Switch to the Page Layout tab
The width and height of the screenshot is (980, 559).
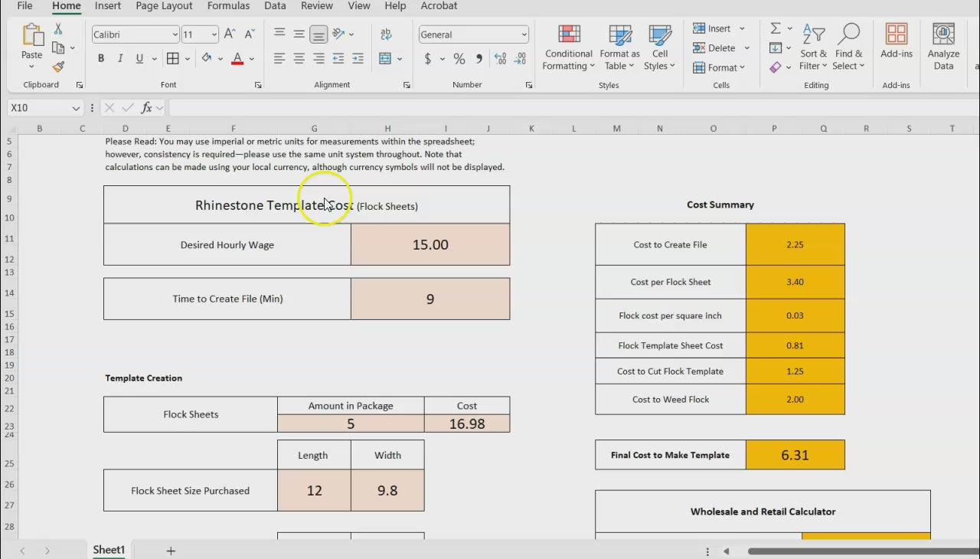(x=164, y=6)
